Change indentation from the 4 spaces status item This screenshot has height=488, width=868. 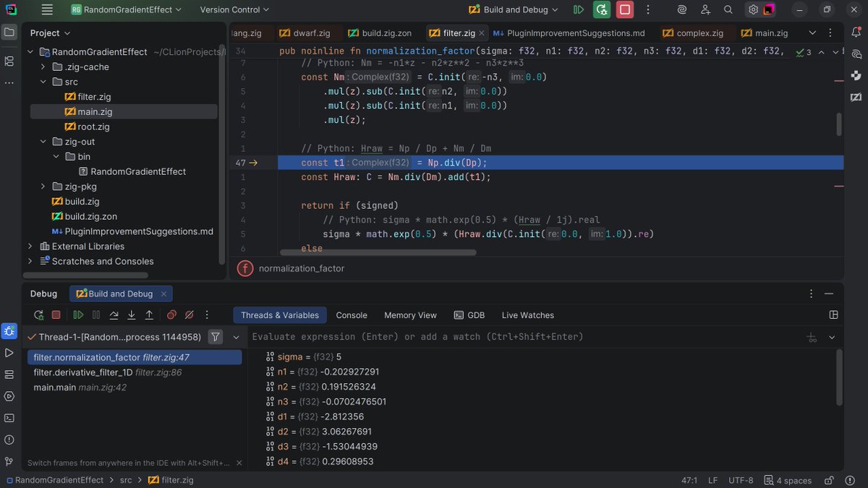(x=788, y=480)
